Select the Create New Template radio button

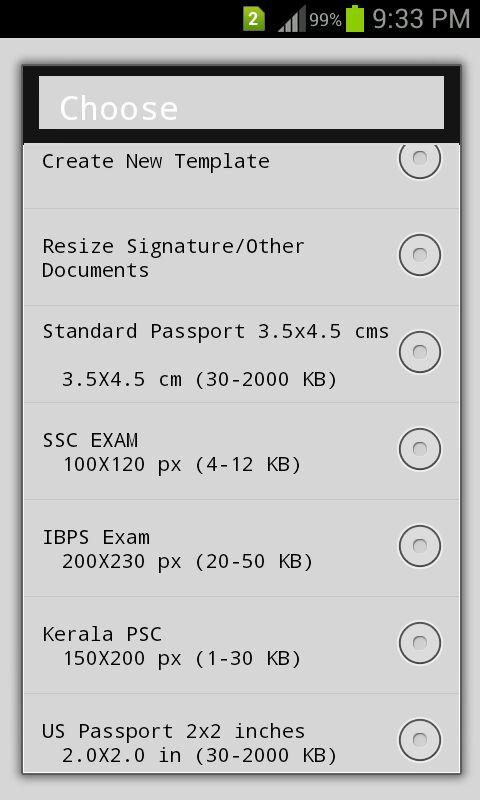[419, 159]
